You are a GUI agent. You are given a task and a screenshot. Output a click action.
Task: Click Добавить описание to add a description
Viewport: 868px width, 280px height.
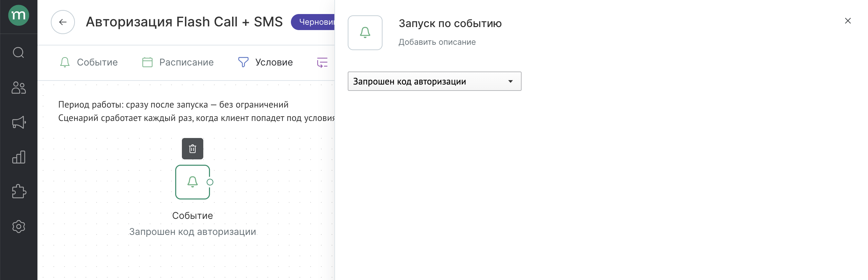pos(437,42)
